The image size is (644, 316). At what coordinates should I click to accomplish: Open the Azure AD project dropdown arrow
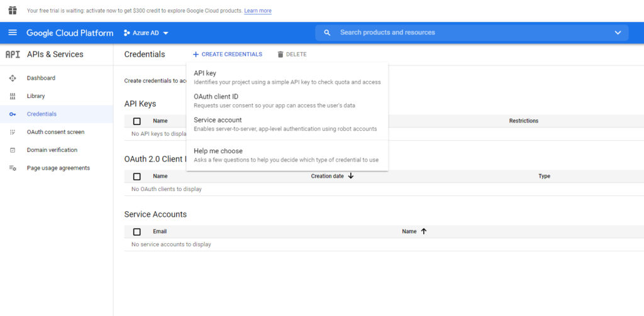[166, 33]
